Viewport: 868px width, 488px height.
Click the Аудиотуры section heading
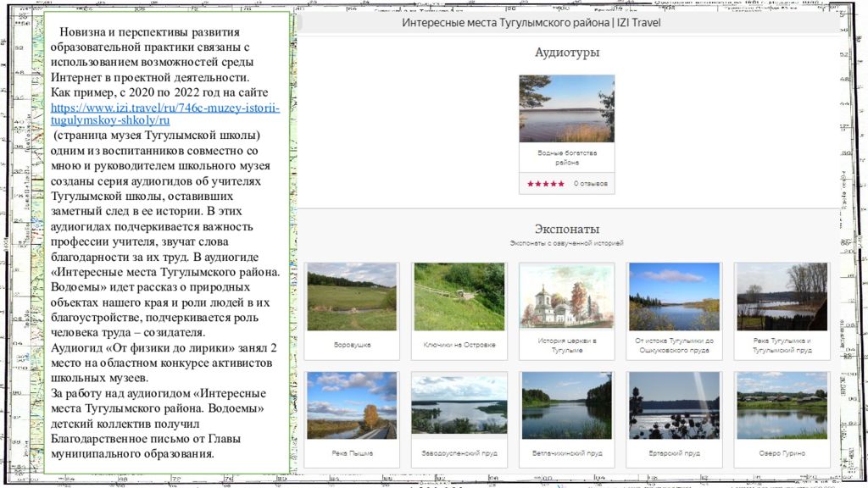(x=566, y=53)
